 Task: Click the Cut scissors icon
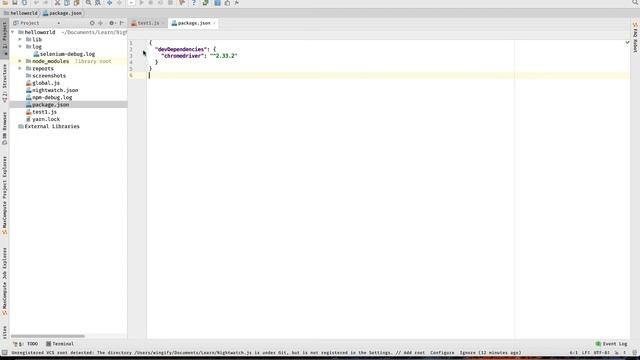[x=58, y=2]
